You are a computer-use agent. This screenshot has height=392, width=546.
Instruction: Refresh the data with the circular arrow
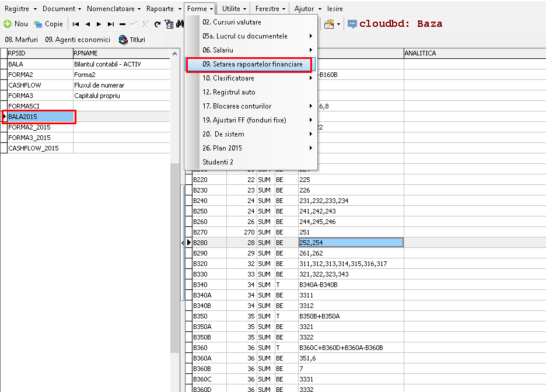[157, 24]
